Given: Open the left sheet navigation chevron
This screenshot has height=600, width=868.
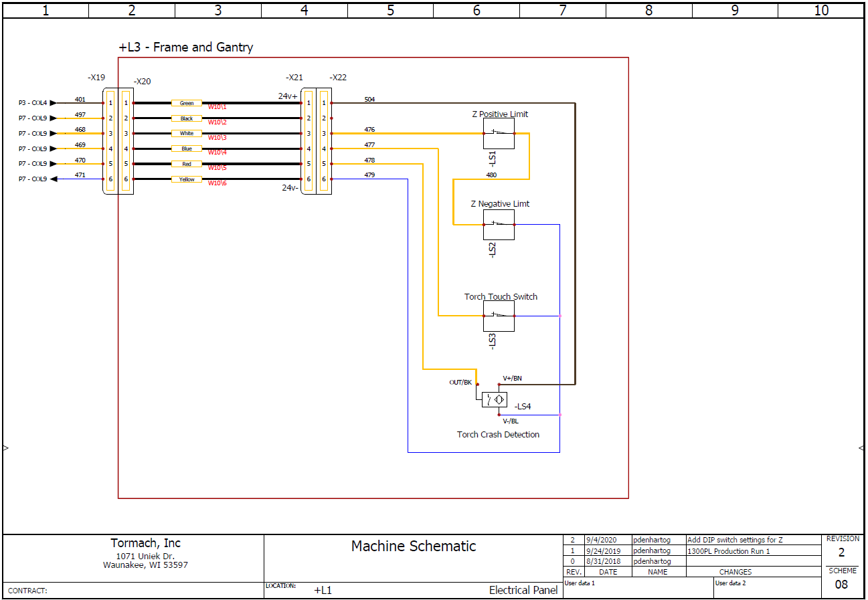Looking at the screenshot, I should pyautogui.click(x=5, y=448).
